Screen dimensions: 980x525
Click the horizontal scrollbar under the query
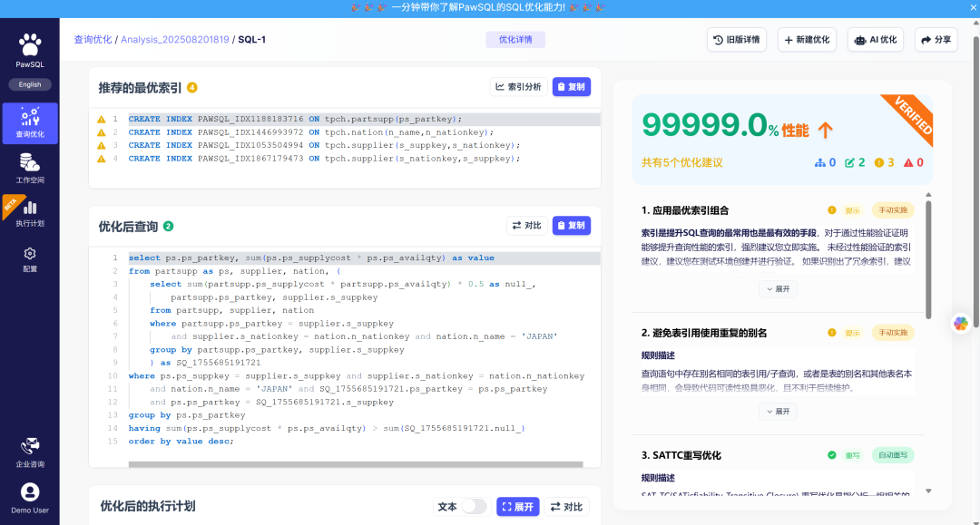(356, 464)
